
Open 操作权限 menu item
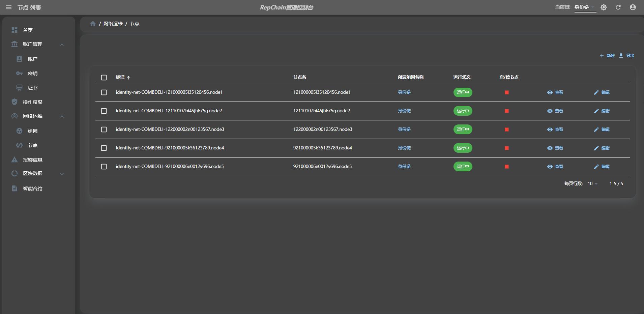33,102
